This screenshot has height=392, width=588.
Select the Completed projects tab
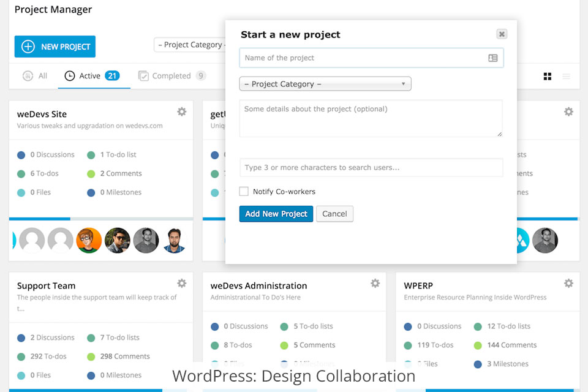(171, 76)
